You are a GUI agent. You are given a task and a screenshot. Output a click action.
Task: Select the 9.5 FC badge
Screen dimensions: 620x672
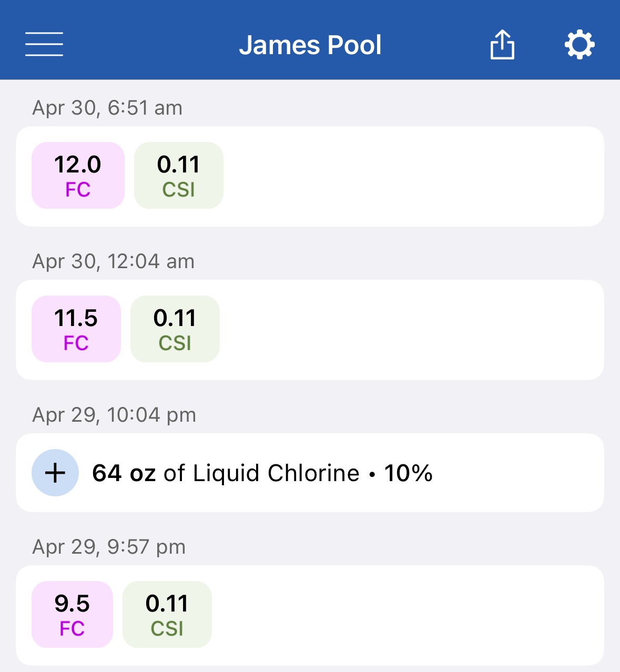72,614
